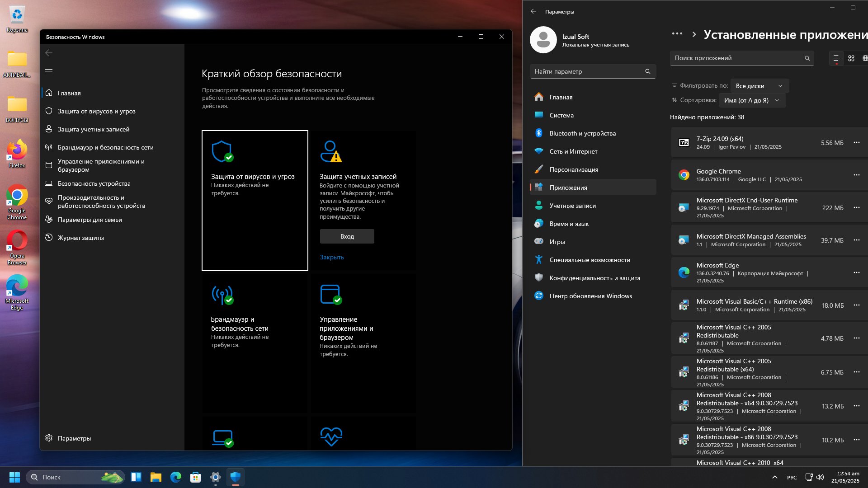Open Главная in Settings navigation

tap(593, 97)
